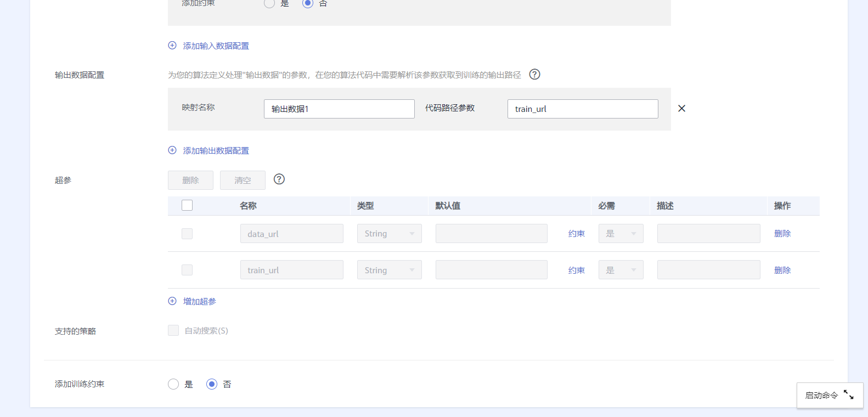Click the 默认值 column header

pos(448,206)
